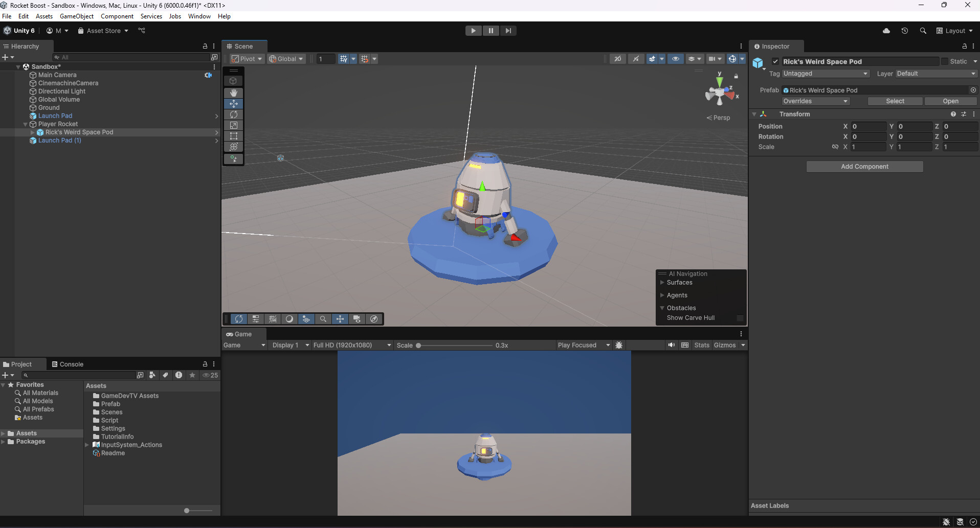Expand the Player Rocket hierarchy item

[26, 124]
